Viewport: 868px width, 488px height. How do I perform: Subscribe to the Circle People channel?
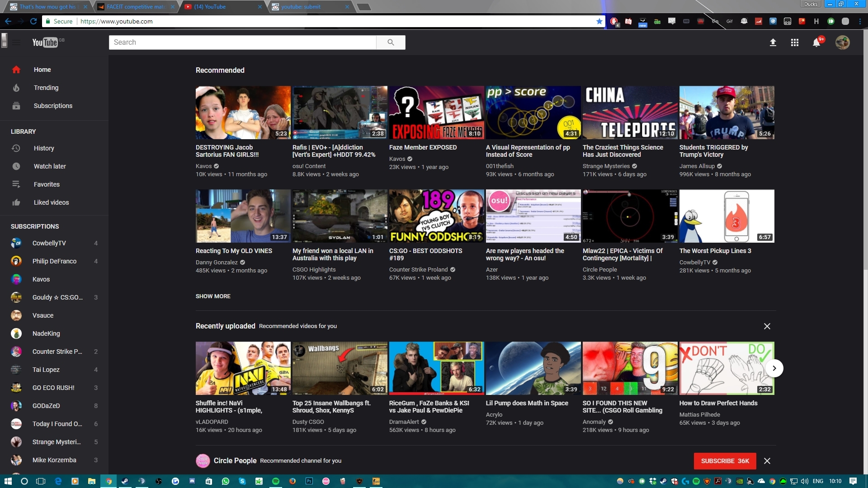click(x=724, y=461)
